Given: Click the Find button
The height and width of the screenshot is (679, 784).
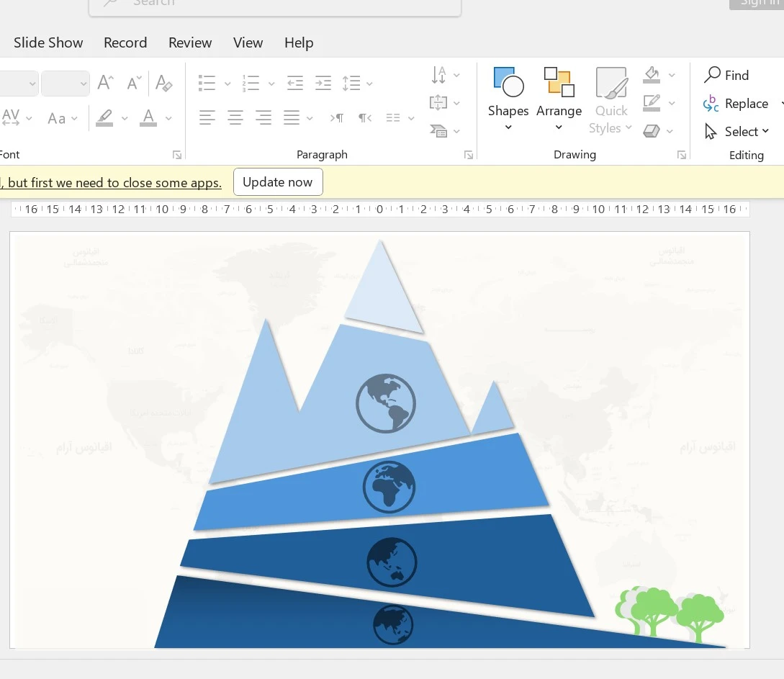Looking at the screenshot, I should pyautogui.click(x=727, y=75).
